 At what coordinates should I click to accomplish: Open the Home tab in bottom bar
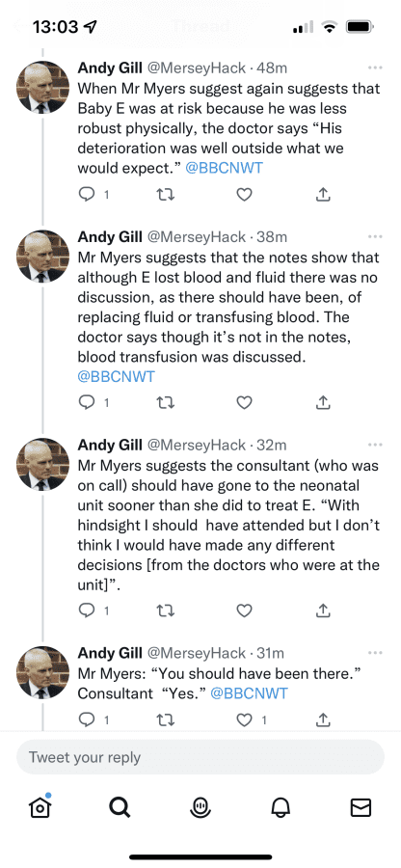coord(40,807)
